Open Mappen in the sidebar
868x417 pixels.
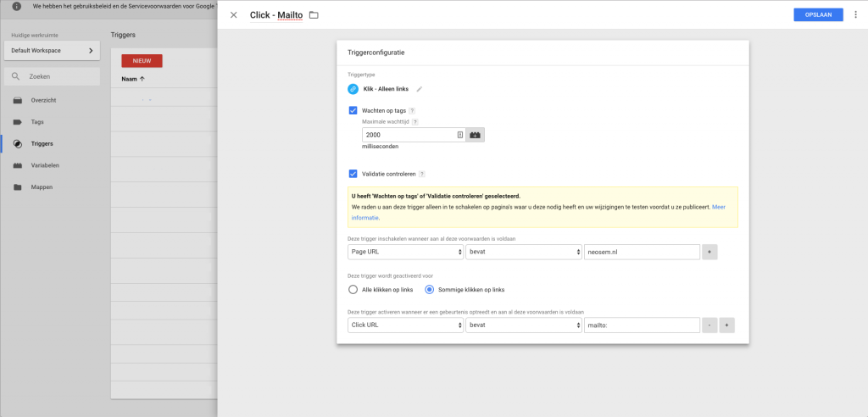[42, 187]
